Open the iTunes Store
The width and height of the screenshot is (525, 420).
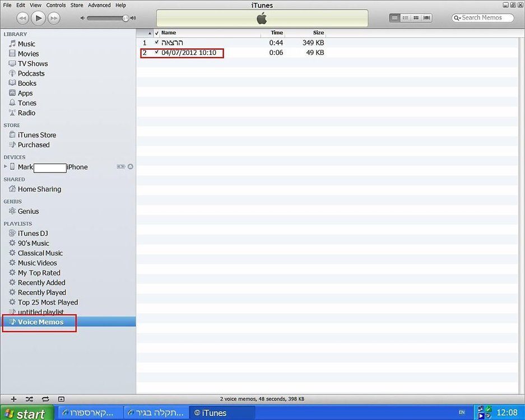click(x=37, y=135)
